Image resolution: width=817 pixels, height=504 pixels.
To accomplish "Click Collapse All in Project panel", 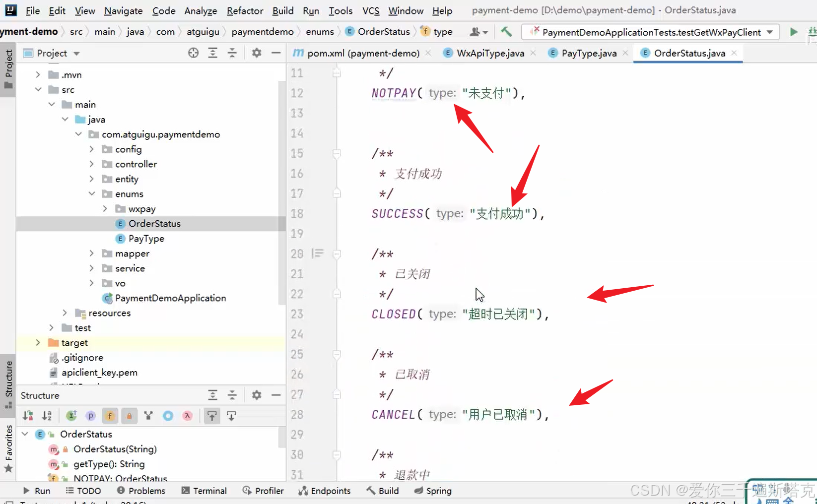I will [x=232, y=53].
